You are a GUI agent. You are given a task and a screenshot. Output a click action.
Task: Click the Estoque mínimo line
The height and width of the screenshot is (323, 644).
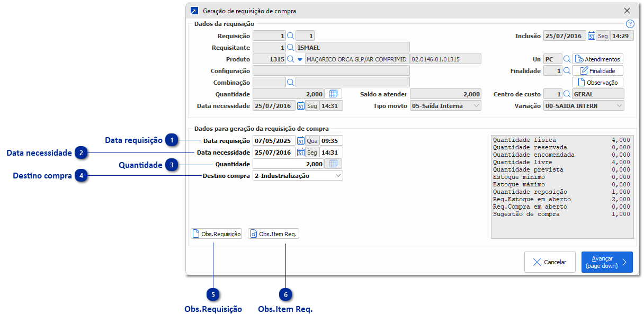pyautogui.click(x=561, y=177)
